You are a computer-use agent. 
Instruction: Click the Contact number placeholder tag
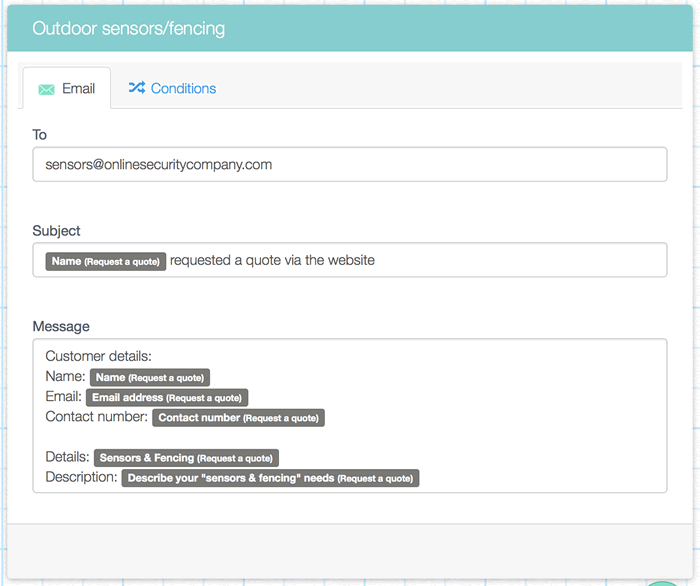click(x=238, y=417)
